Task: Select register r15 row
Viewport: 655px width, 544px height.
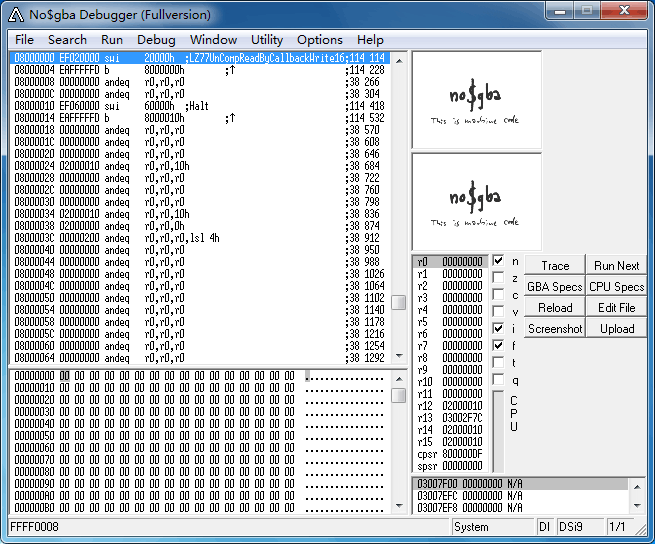Action: point(450,442)
